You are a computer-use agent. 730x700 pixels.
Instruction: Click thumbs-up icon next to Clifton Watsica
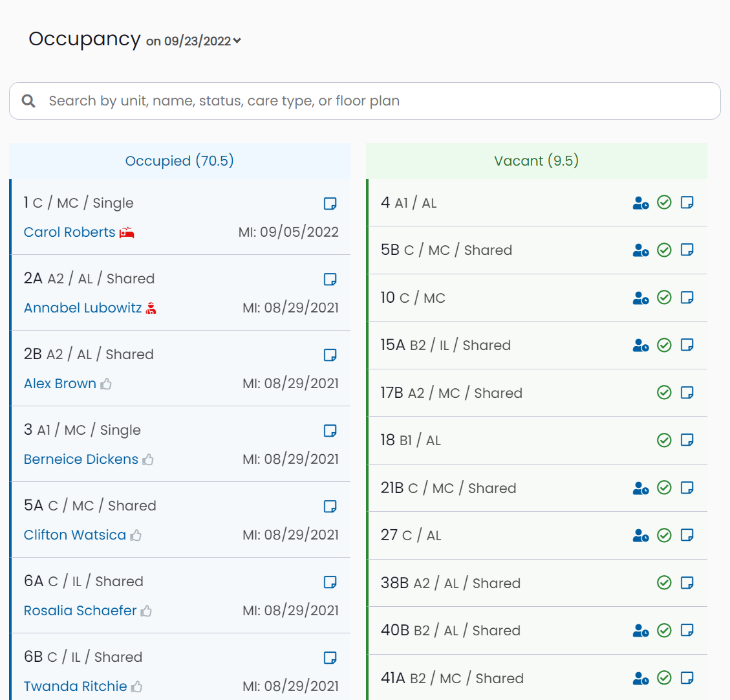(x=136, y=535)
